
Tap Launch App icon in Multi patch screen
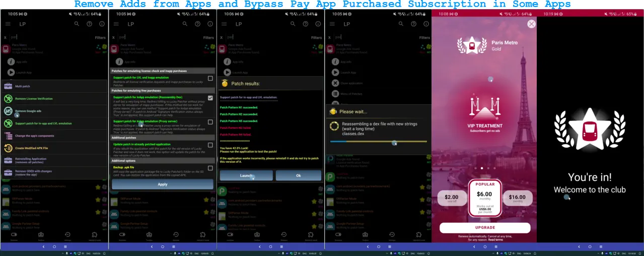pos(11,73)
